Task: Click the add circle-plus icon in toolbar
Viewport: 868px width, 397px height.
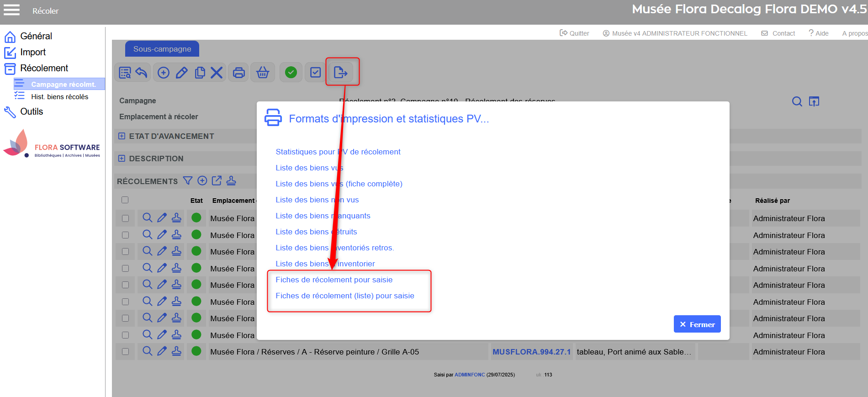Action: point(164,73)
